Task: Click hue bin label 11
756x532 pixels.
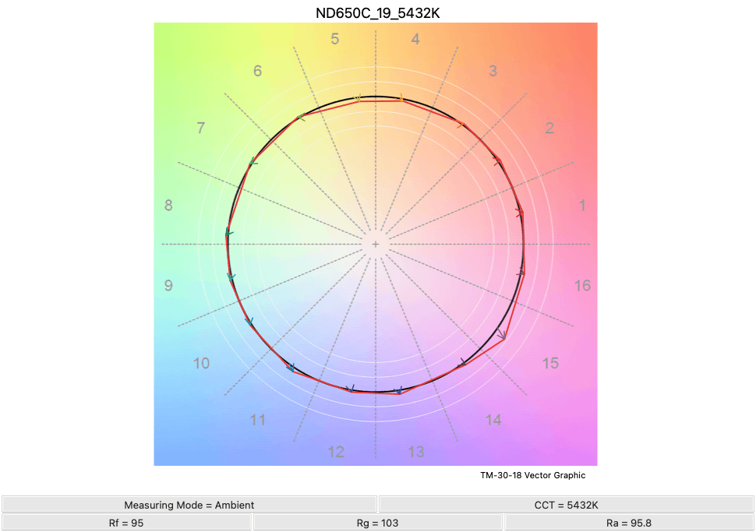Action: pos(257,420)
